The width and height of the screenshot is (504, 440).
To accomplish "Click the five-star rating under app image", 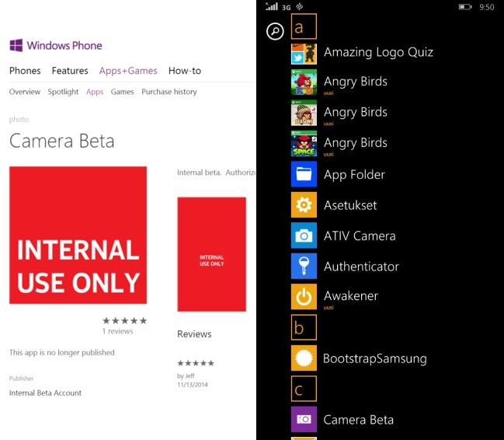I will (125, 320).
